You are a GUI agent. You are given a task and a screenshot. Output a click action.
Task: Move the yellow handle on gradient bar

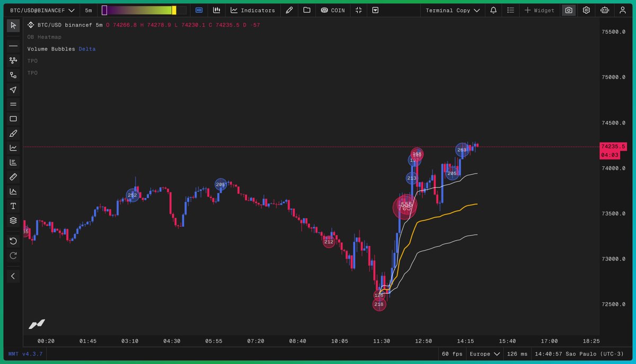point(174,10)
